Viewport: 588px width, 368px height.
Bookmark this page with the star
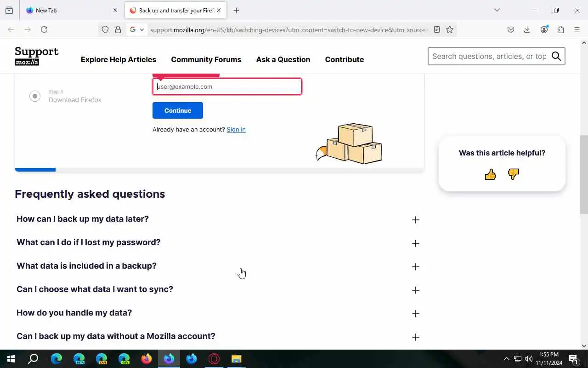450,29
